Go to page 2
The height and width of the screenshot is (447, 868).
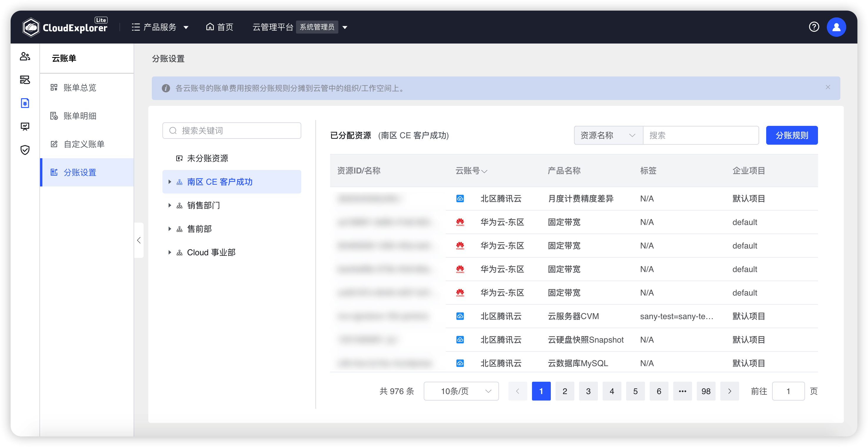[x=564, y=391]
